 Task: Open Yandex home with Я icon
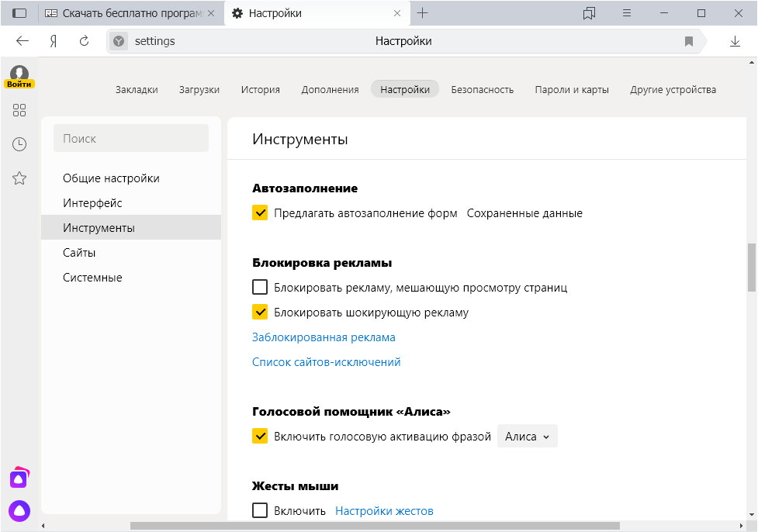(54, 41)
